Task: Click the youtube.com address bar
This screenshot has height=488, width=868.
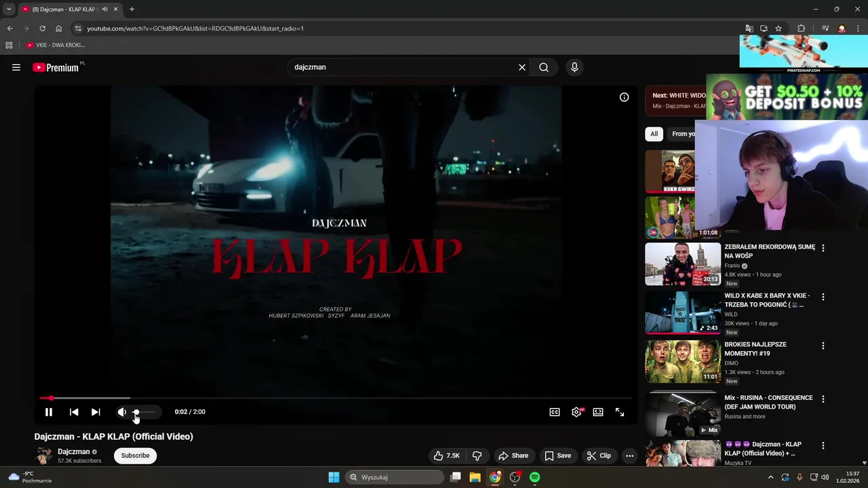Action: [407, 28]
